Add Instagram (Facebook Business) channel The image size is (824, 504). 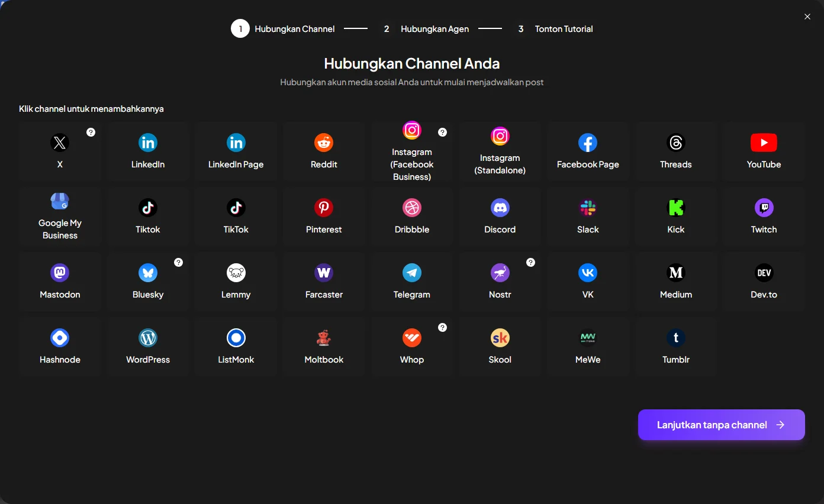[x=412, y=151]
